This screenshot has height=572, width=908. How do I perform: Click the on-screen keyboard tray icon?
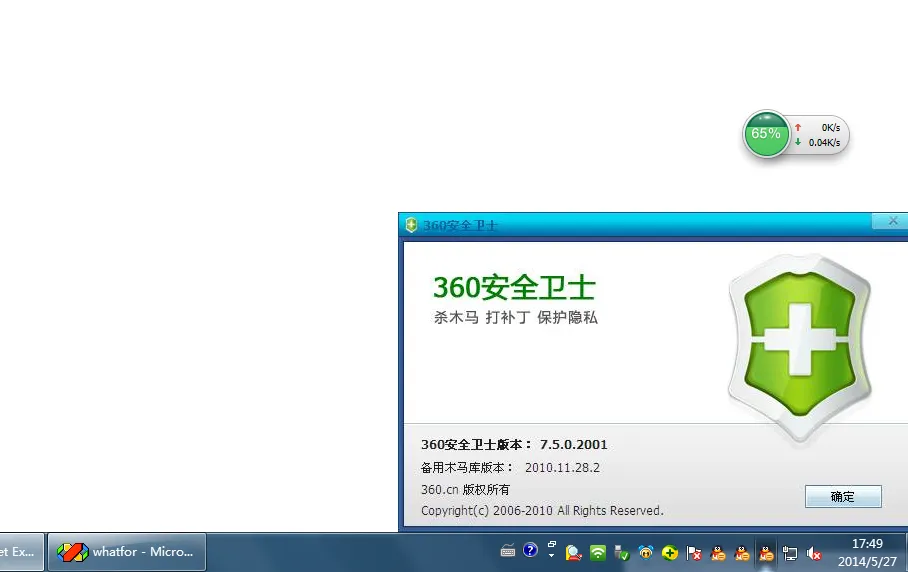(x=508, y=551)
